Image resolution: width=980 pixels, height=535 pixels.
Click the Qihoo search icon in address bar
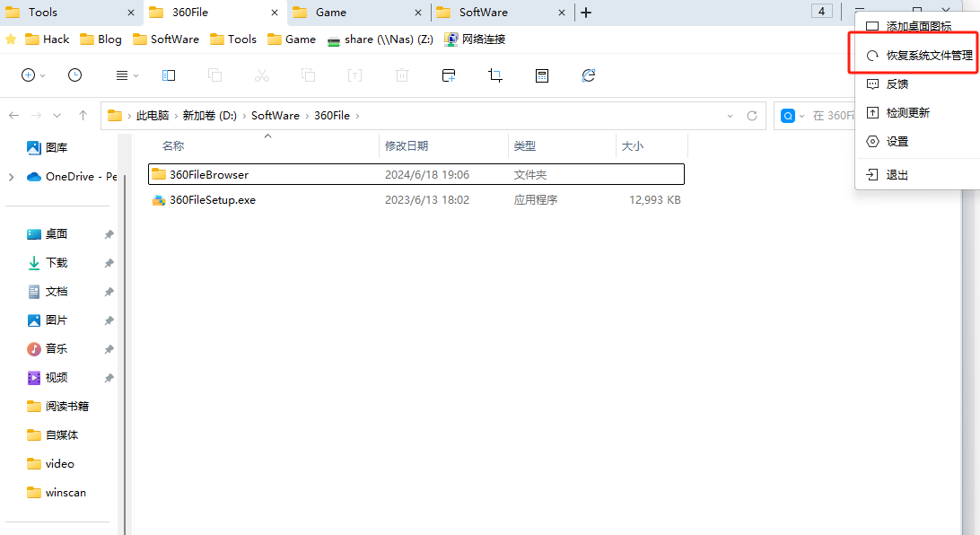[x=788, y=115]
